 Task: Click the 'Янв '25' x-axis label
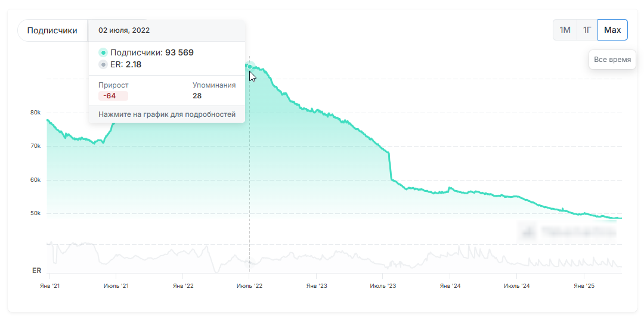point(584,286)
